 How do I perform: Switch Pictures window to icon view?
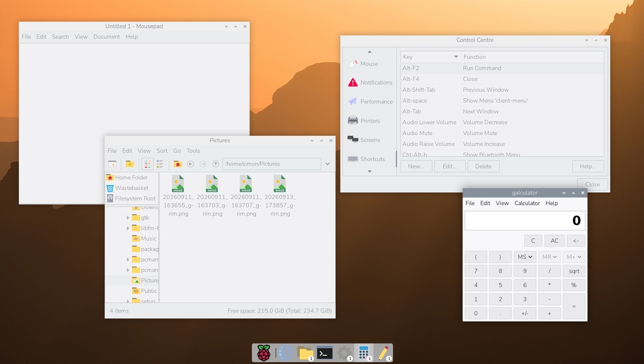click(x=147, y=164)
